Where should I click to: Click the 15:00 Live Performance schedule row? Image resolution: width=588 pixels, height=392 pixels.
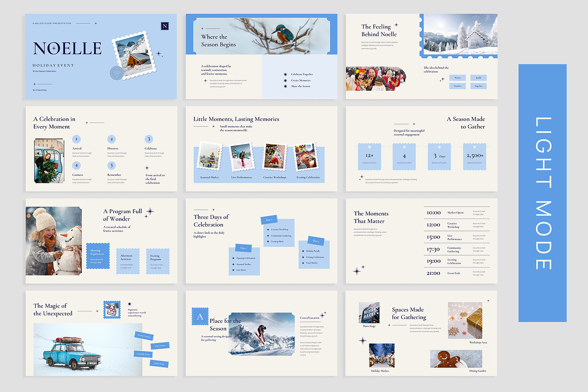(x=457, y=237)
